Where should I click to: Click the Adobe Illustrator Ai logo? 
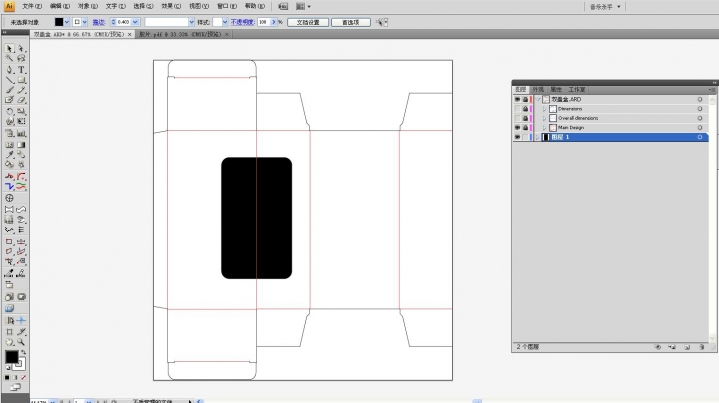9,6
